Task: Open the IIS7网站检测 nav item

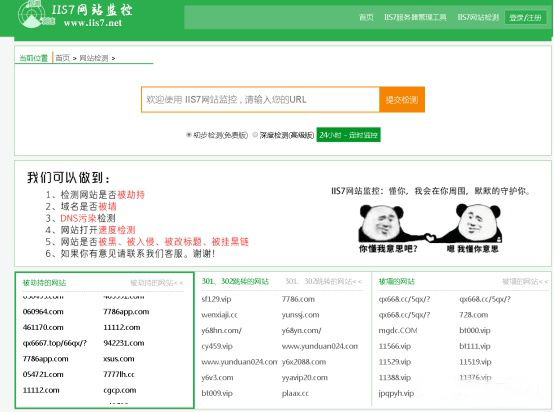Action: click(478, 17)
